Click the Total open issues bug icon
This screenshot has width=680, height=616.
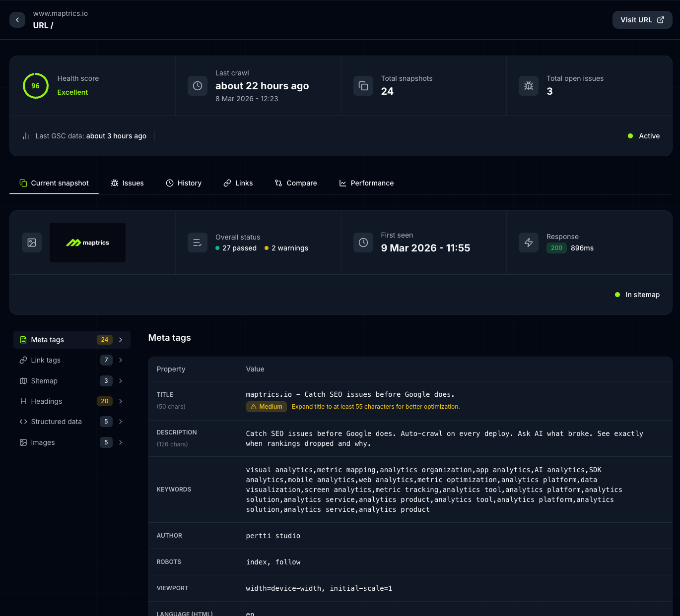(x=529, y=86)
